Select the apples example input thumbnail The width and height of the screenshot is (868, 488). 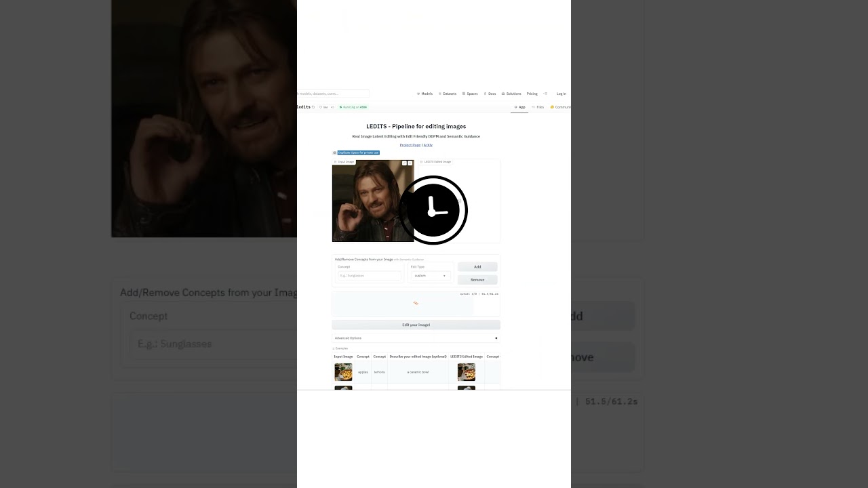pos(343,372)
